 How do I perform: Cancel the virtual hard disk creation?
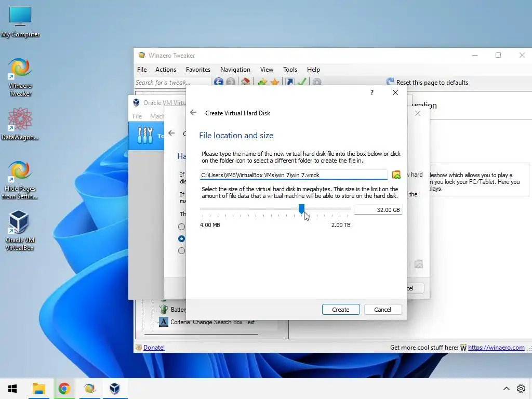(382, 310)
